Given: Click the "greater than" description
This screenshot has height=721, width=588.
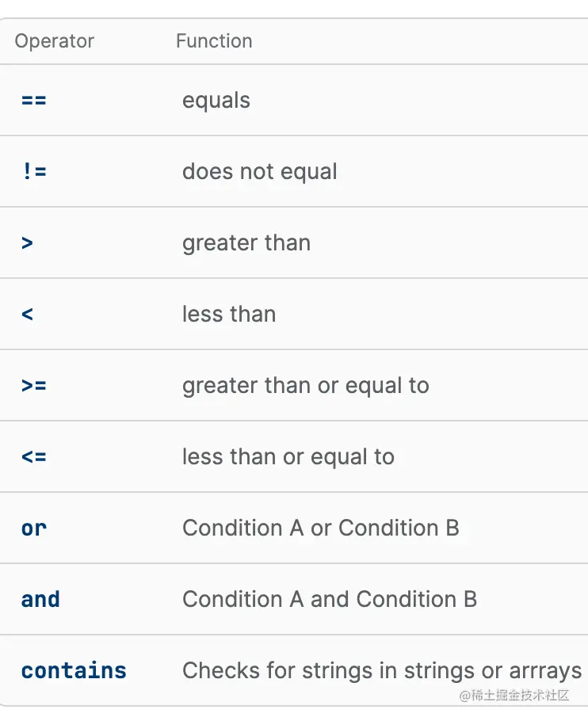Looking at the screenshot, I should pos(246,243).
